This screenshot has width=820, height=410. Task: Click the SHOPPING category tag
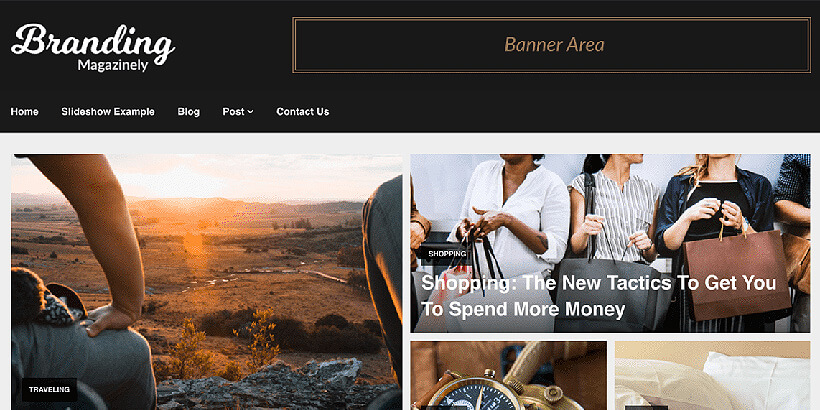[447, 254]
